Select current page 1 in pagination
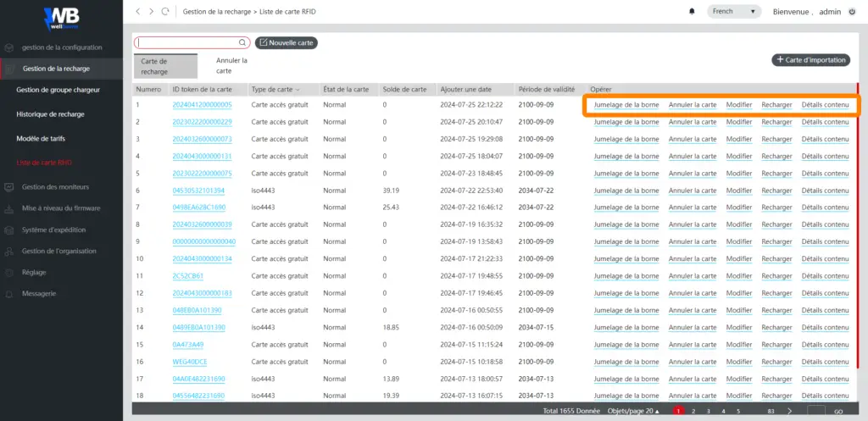The height and width of the screenshot is (421, 868). click(678, 411)
